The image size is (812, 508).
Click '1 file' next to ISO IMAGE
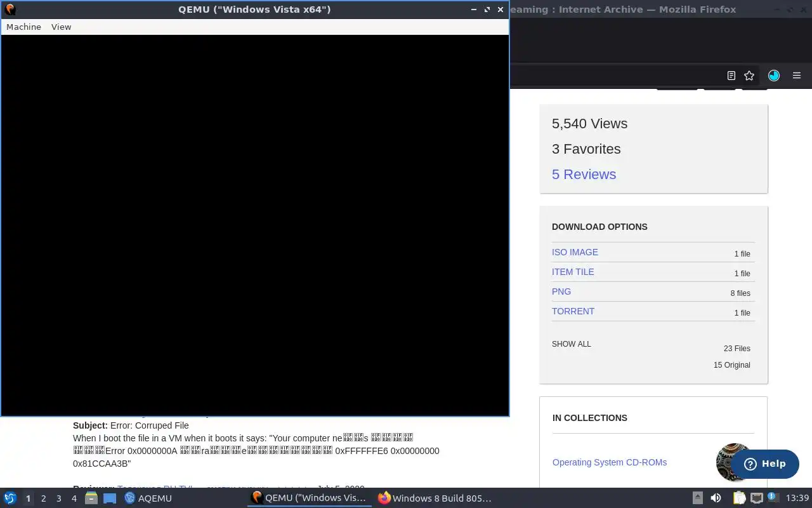[742, 254]
